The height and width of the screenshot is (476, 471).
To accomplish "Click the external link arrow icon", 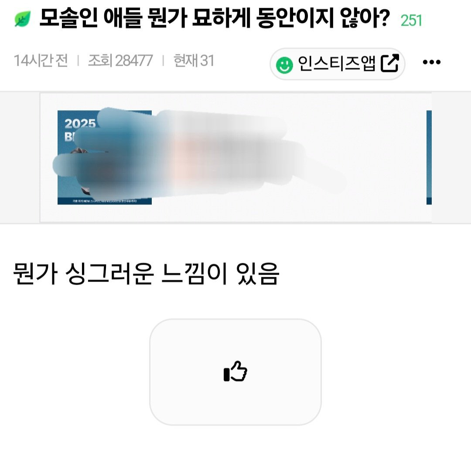I will 390,63.
